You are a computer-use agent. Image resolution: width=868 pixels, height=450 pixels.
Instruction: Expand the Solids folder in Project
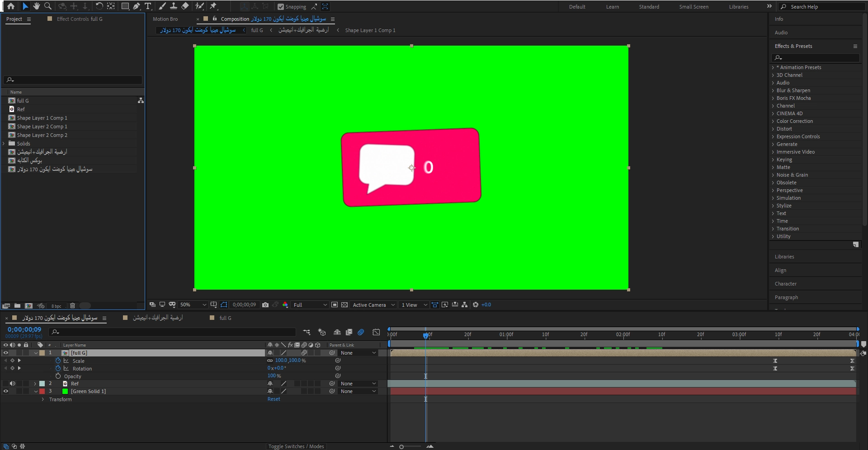point(4,144)
